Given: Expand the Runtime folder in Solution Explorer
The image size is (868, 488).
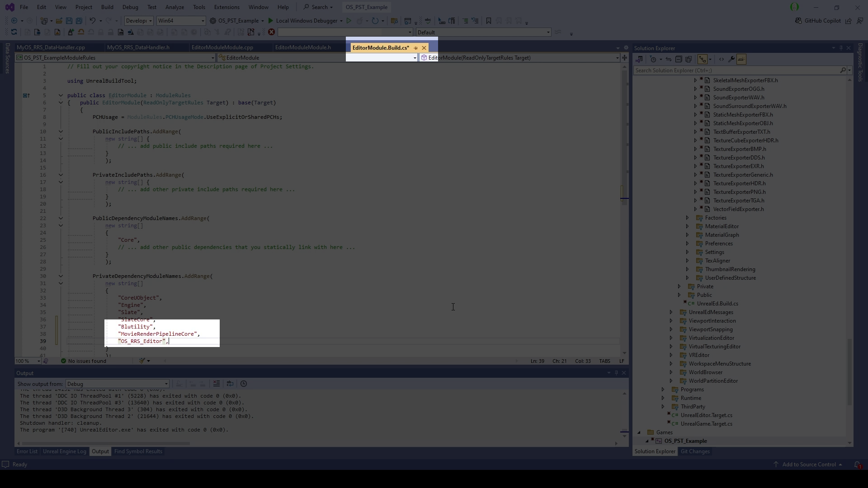Looking at the screenshot, I should [x=663, y=398].
